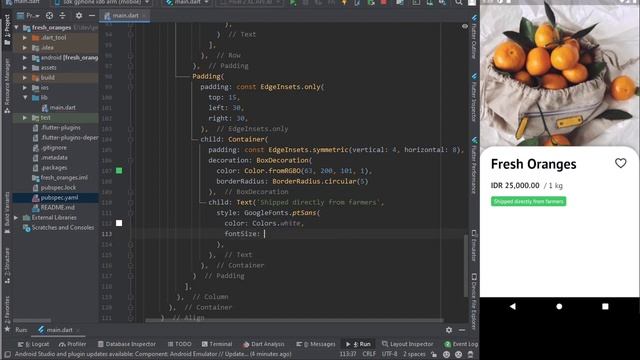
Task: Click the 2 spaces indent indicator
Action: (x=414, y=354)
